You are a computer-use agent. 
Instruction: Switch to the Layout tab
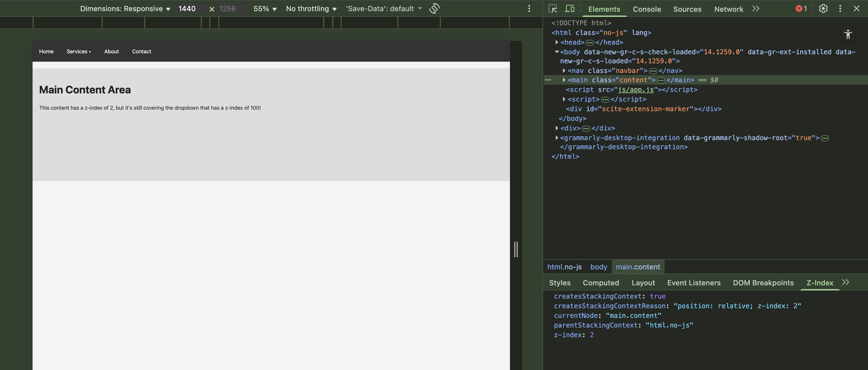click(x=643, y=283)
